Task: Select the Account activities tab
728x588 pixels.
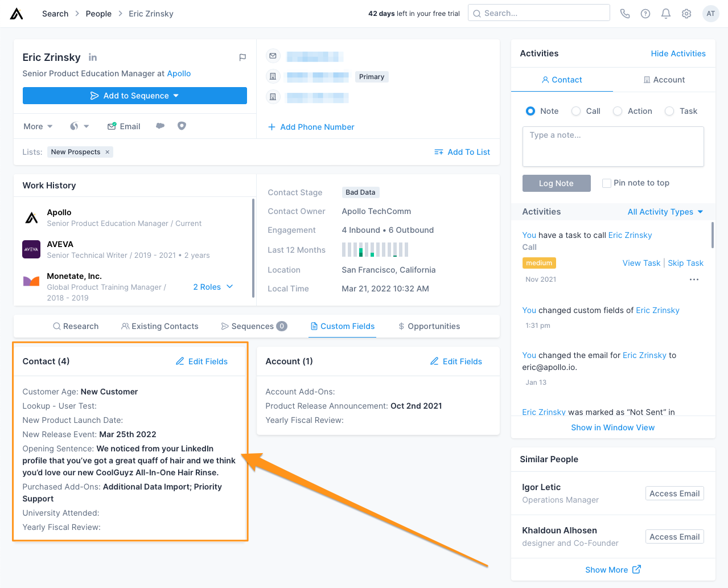Action: tap(664, 80)
